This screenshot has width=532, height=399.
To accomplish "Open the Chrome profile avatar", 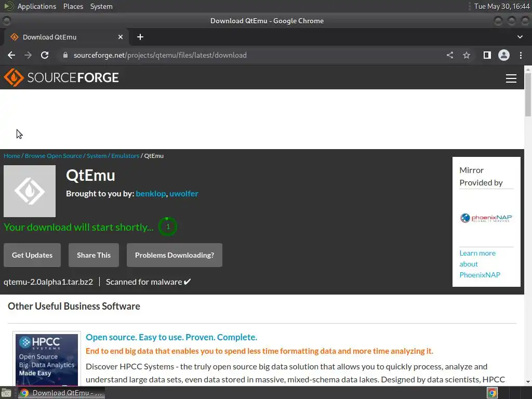I will tap(504, 55).
